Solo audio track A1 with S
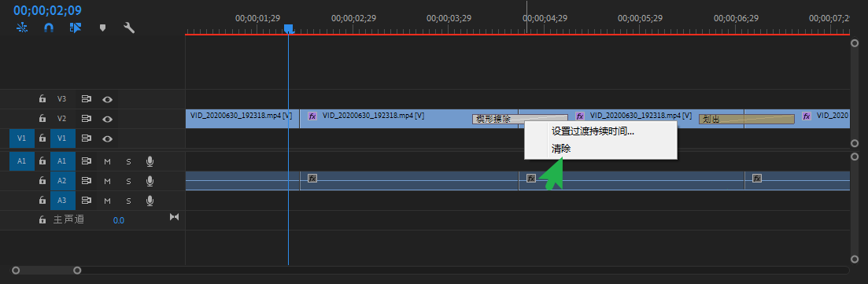 coord(128,161)
